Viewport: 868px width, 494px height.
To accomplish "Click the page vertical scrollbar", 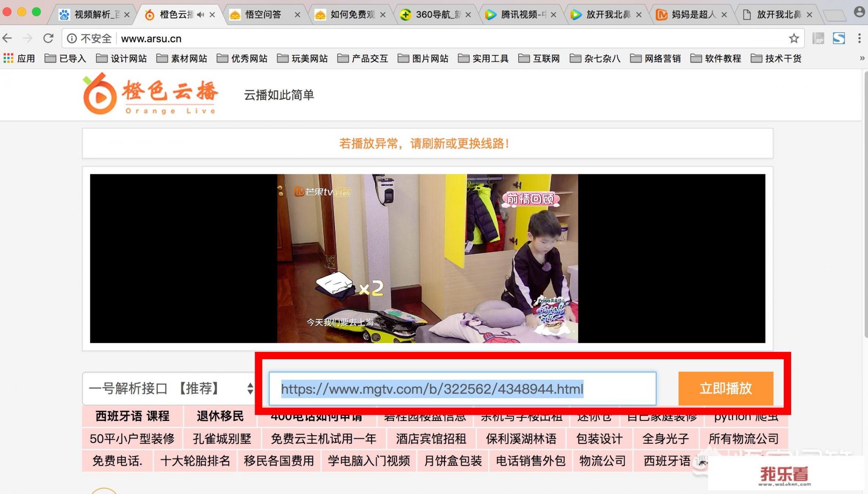I will pyautogui.click(x=866, y=204).
